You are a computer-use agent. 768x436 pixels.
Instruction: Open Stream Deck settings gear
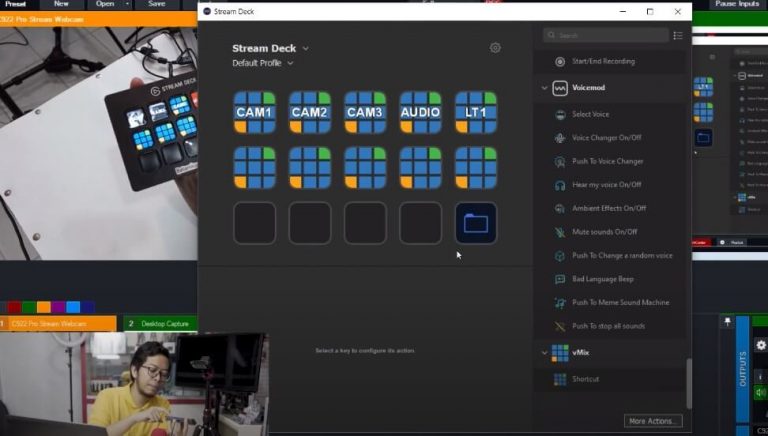495,48
